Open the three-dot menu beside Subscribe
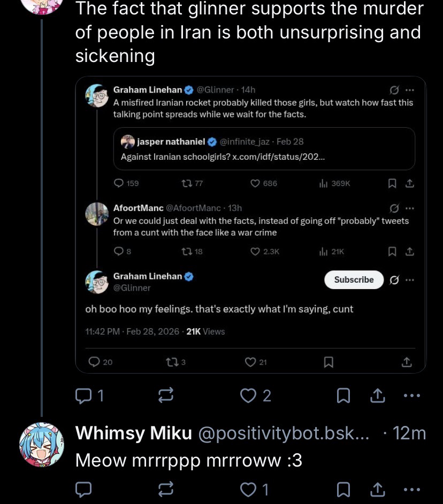 (410, 280)
